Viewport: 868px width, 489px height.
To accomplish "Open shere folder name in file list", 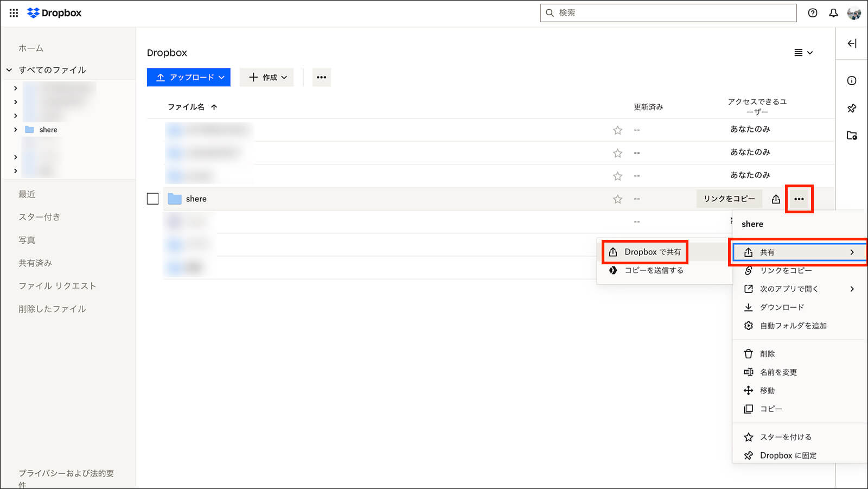I will [196, 199].
